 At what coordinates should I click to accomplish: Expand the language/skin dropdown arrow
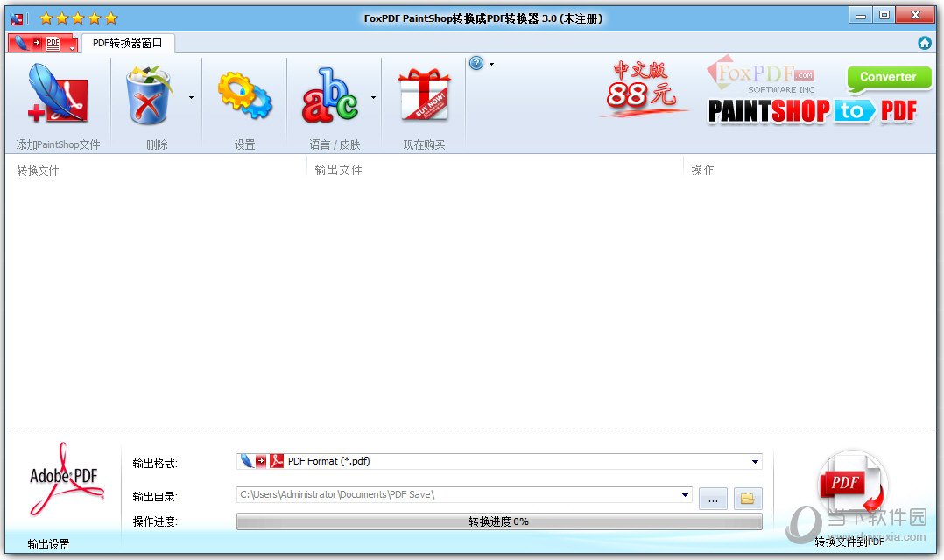[x=373, y=97]
